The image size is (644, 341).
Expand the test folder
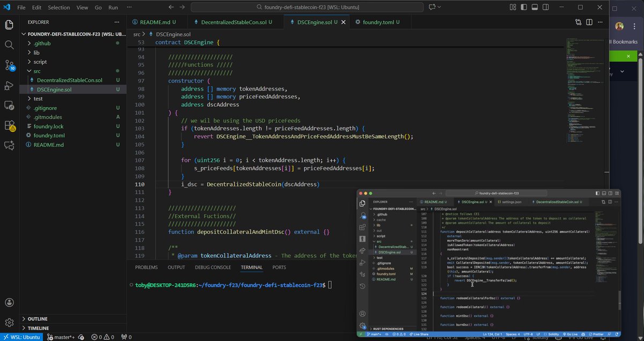coord(38,99)
